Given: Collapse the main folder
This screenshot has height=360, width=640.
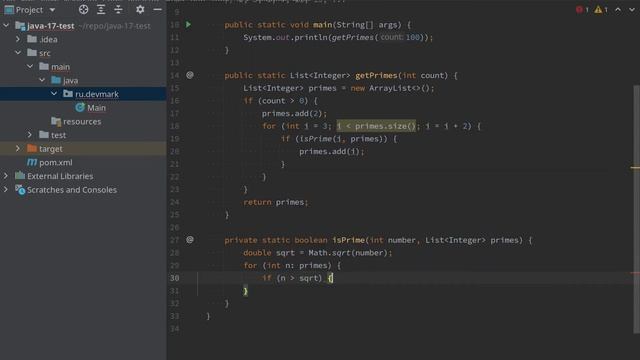Looking at the screenshot, I should 30,66.
